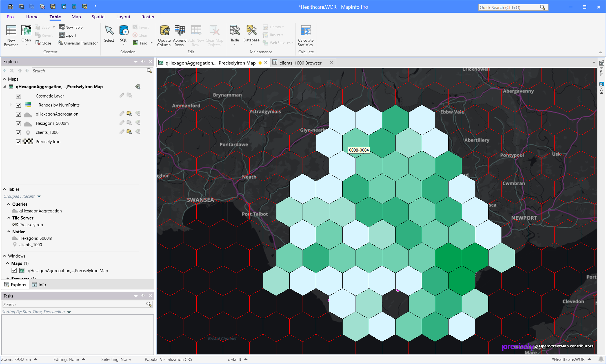This screenshot has width=606, height=364.
Task: Switch to the Spatial ribbon tab
Action: 99,17
